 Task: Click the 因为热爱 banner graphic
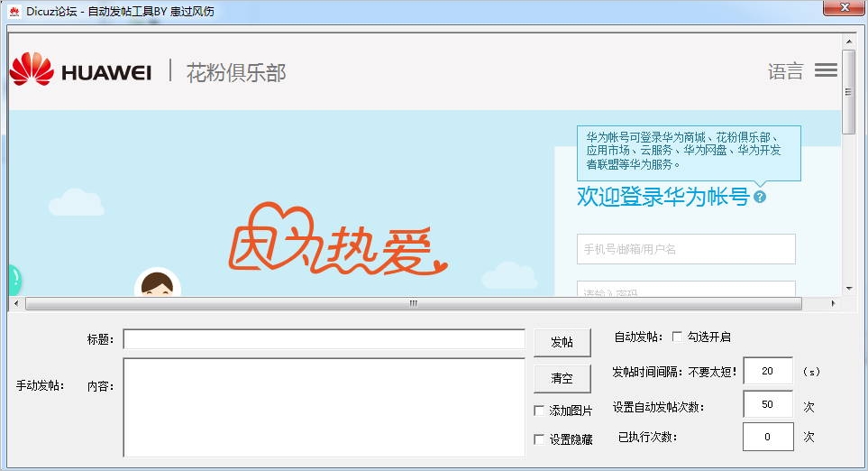point(338,240)
